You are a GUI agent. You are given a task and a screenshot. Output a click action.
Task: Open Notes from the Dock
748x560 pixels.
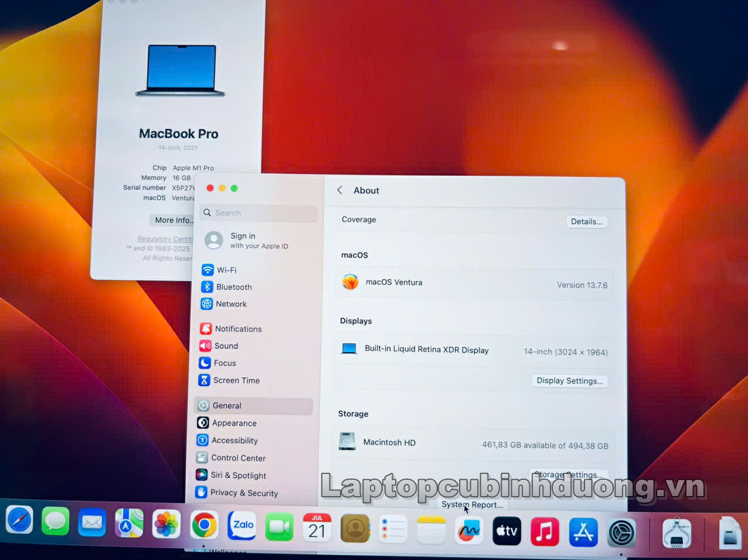pyautogui.click(x=431, y=530)
